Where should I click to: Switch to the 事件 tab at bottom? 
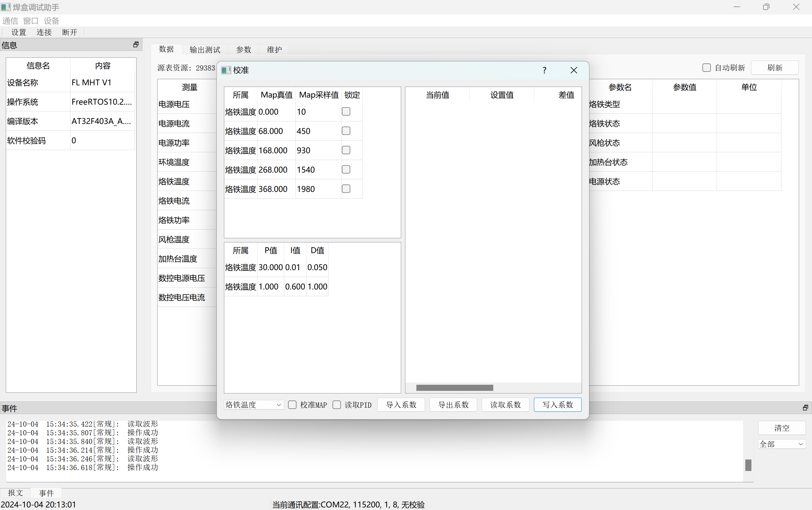[46, 493]
